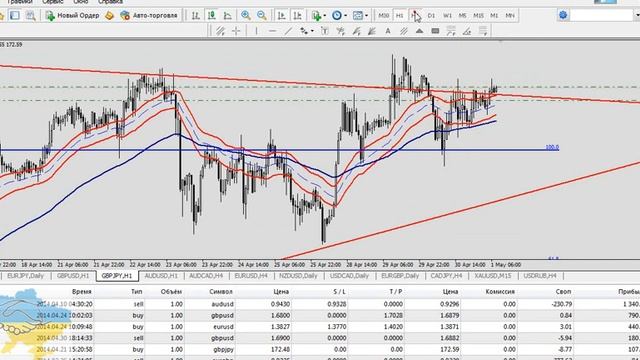Click the -230.79 swap value
The image size is (640, 360).
pyautogui.click(x=561, y=304)
